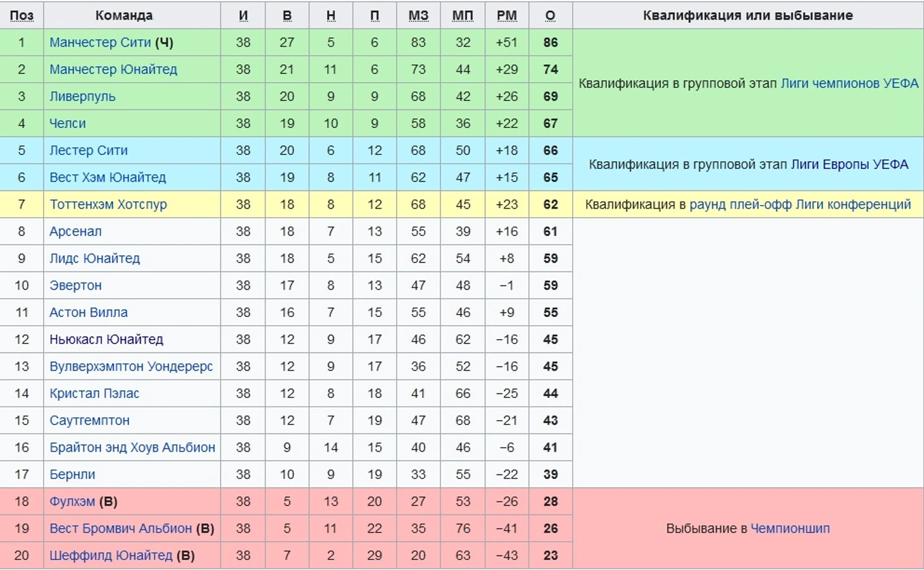Click the раунд плей-офф Лиги конференций link
Screen dimensions: 924x570
point(800,204)
